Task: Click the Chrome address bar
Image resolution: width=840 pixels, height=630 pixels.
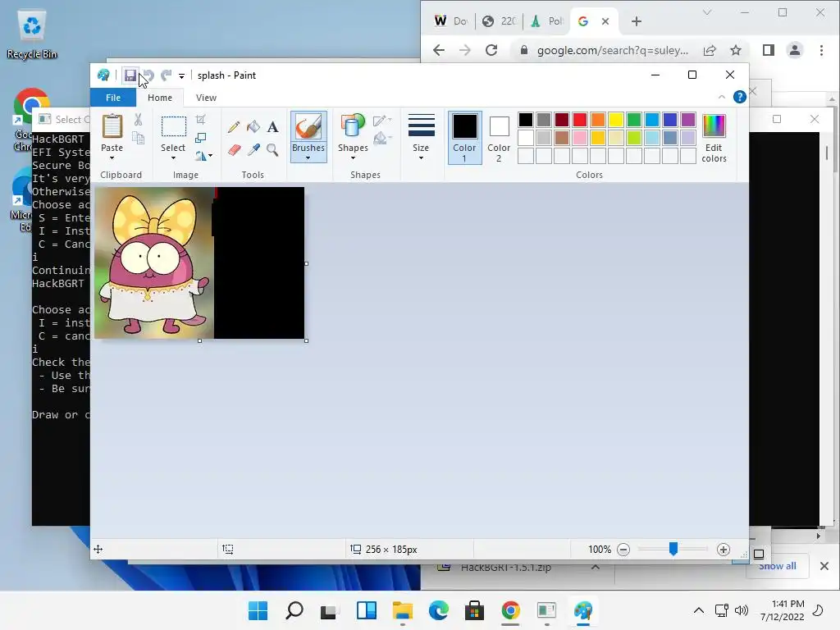Action: pyautogui.click(x=613, y=50)
